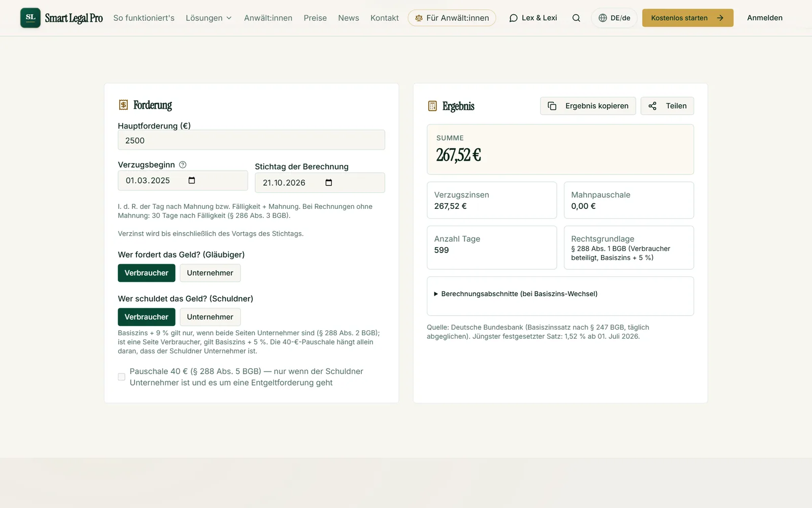Click the Ergebnis heading icon
The height and width of the screenshot is (508, 812).
tap(432, 106)
